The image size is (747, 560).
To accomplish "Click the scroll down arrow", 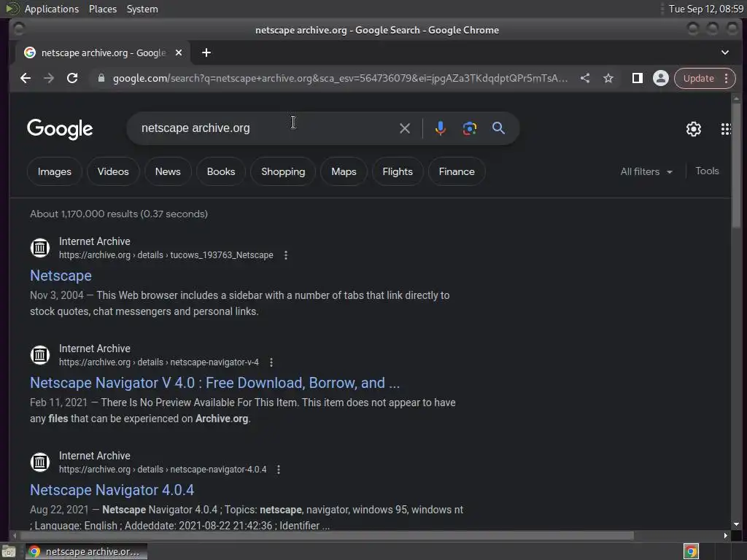I will [737, 524].
